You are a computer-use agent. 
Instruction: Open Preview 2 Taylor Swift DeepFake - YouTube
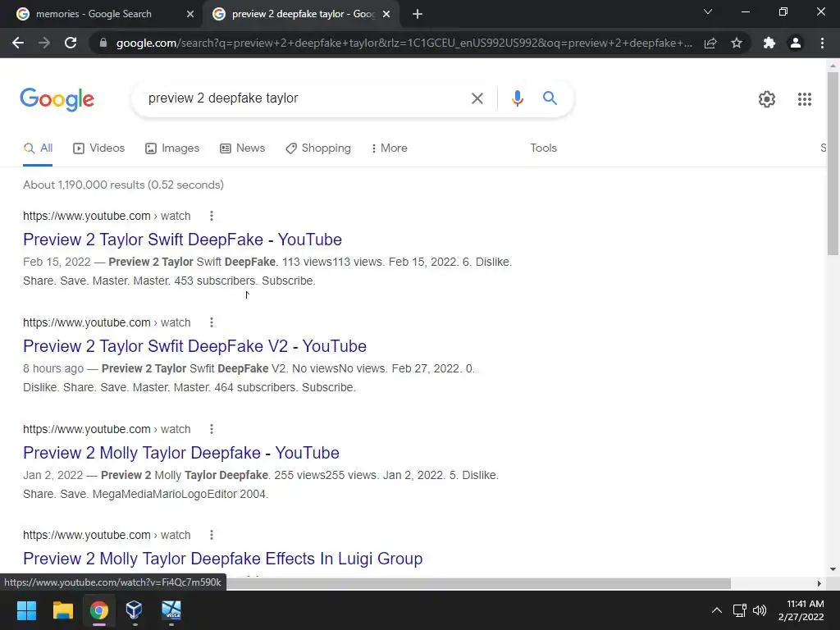pos(182,240)
